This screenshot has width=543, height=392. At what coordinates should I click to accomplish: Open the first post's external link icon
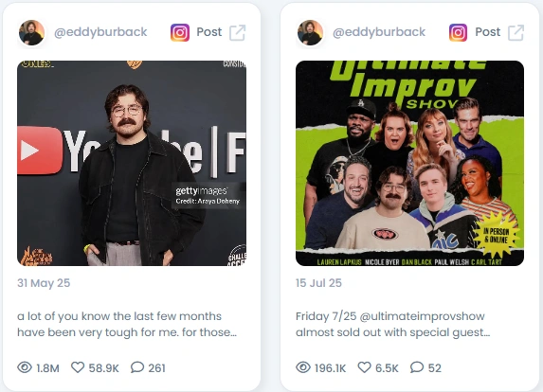tap(237, 32)
